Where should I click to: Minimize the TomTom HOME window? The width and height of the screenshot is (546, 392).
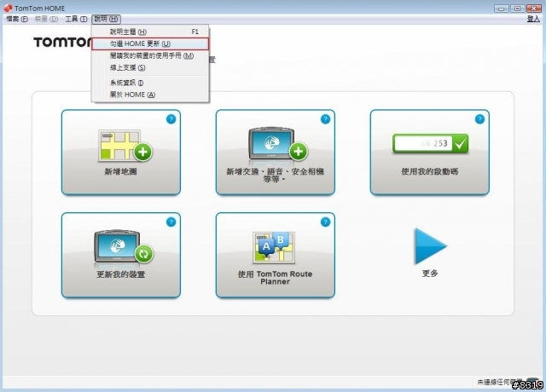(x=501, y=9)
